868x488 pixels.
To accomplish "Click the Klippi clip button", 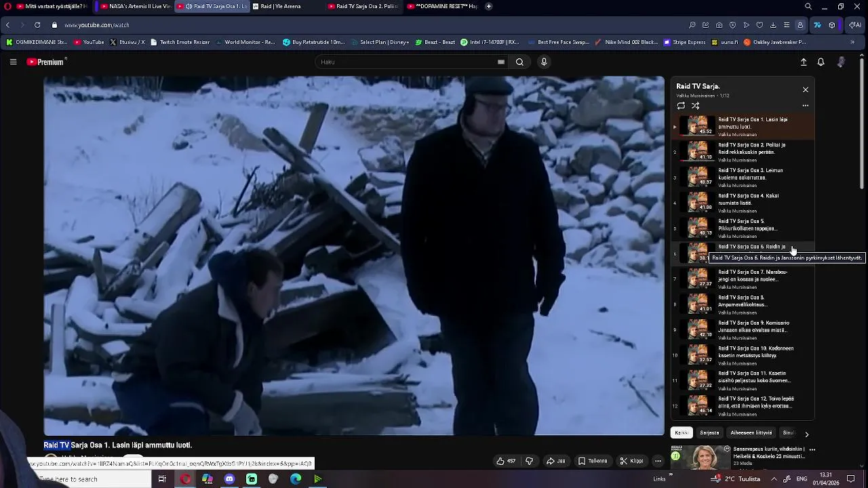I will click(631, 461).
